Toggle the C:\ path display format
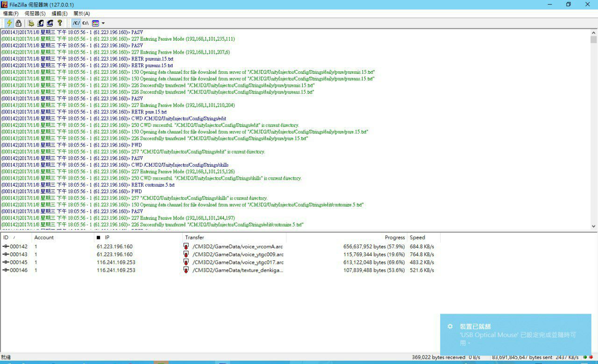 (85, 23)
